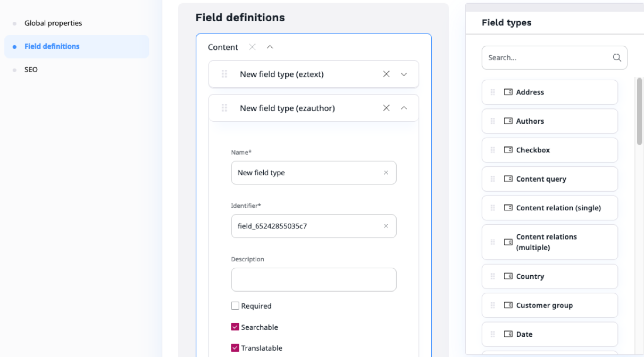Select the Authors field type

[x=549, y=121]
